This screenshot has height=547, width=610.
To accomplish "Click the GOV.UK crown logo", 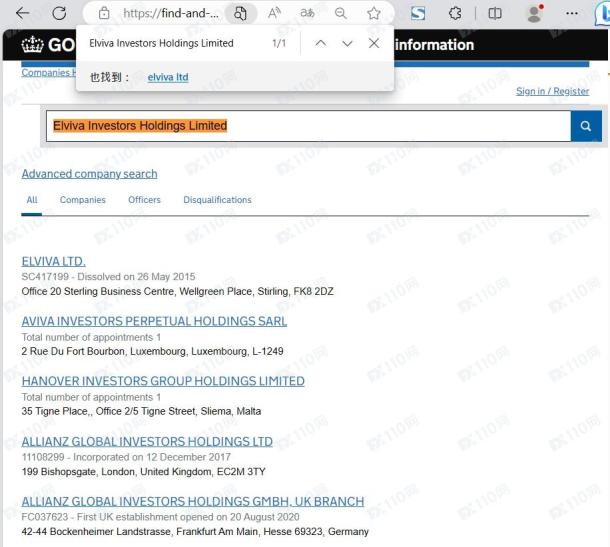I will point(32,44).
